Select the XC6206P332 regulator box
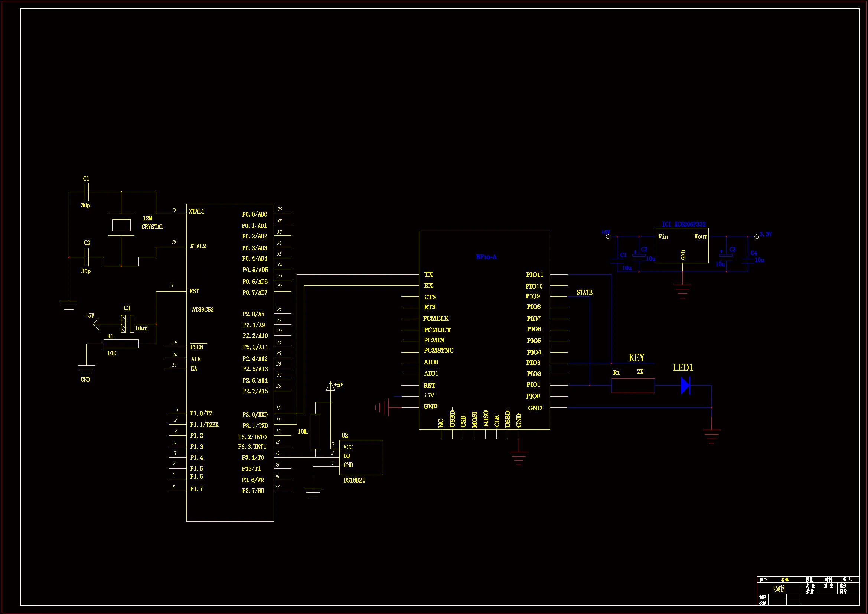The height and width of the screenshot is (614, 868). (x=682, y=246)
